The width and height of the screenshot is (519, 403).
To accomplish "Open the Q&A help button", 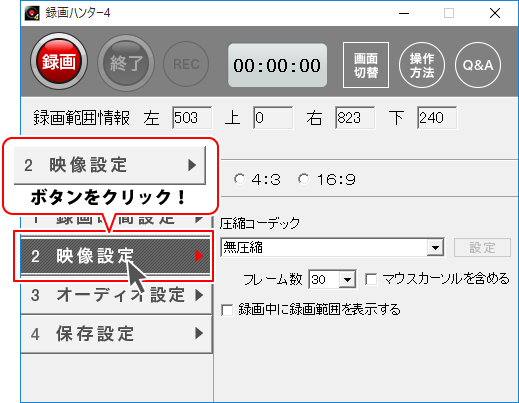I will (x=478, y=65).
